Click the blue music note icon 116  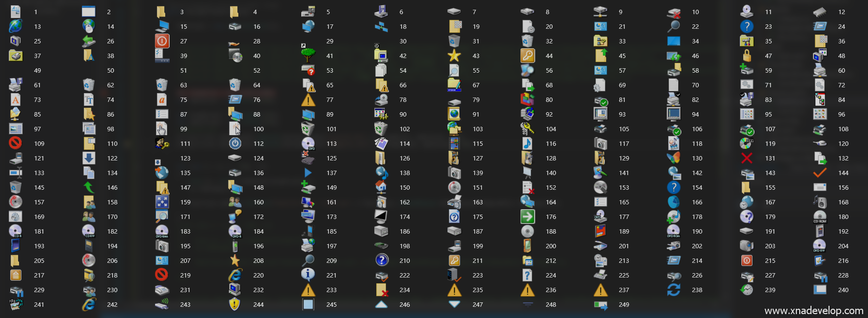pos(527,143)
